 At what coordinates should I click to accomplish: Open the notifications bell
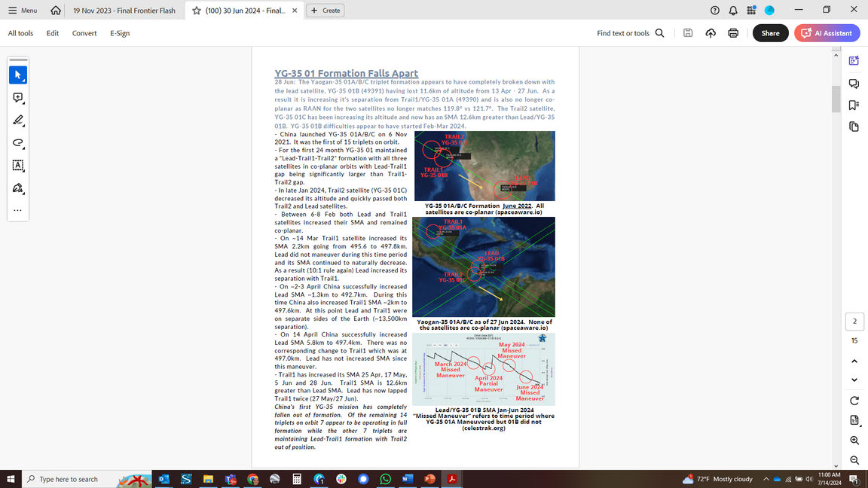coord(733,11)
